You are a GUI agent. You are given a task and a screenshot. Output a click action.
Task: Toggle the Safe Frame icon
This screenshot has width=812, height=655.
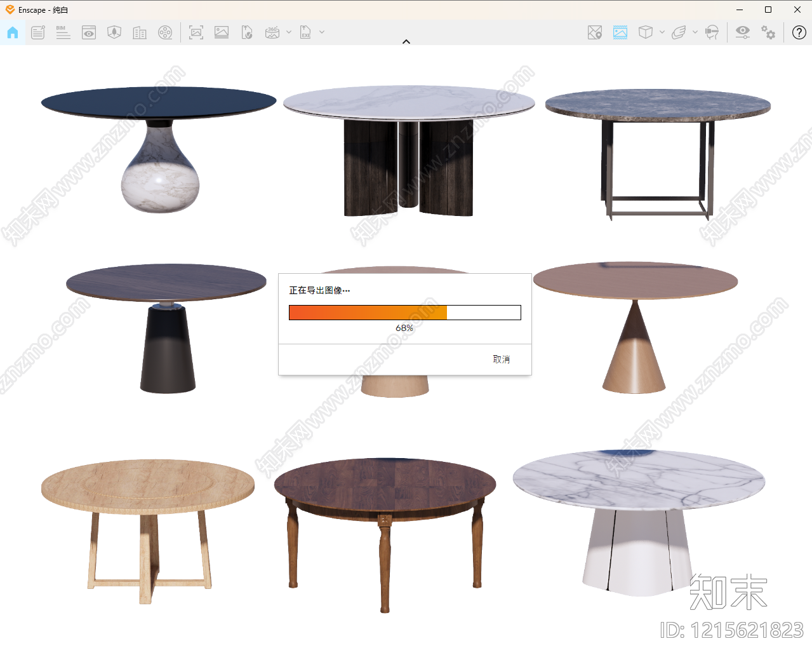tap(620, 32)
